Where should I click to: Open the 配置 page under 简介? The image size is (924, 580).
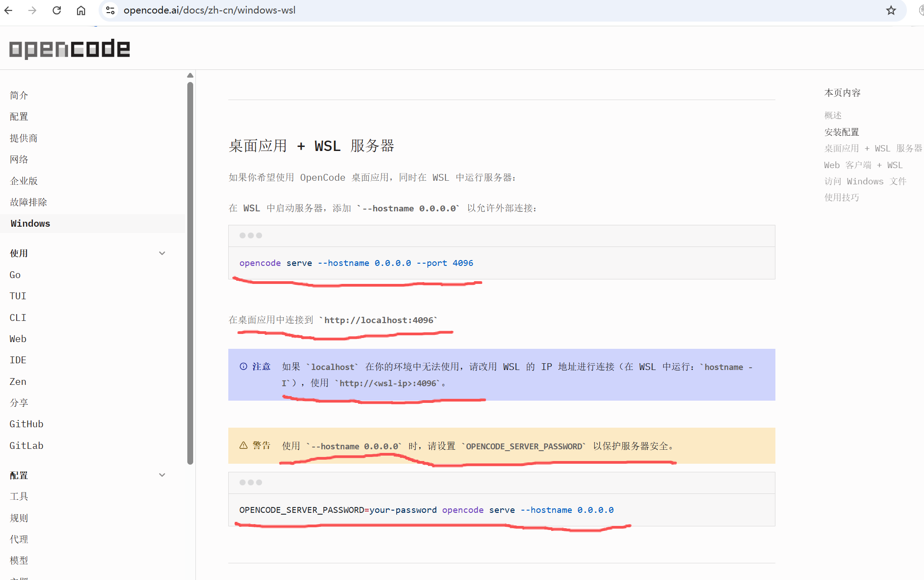point(19,117)
